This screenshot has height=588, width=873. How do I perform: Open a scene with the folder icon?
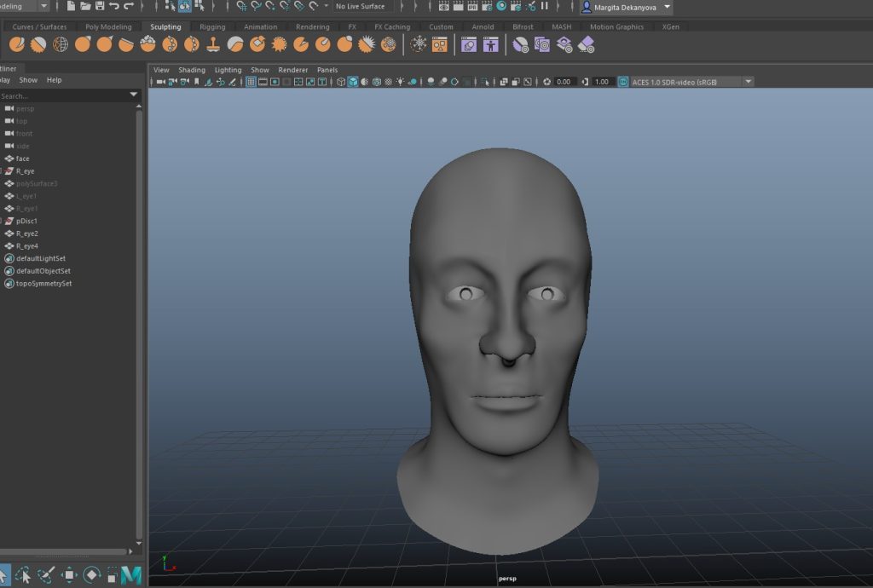[x=85, y=6]
